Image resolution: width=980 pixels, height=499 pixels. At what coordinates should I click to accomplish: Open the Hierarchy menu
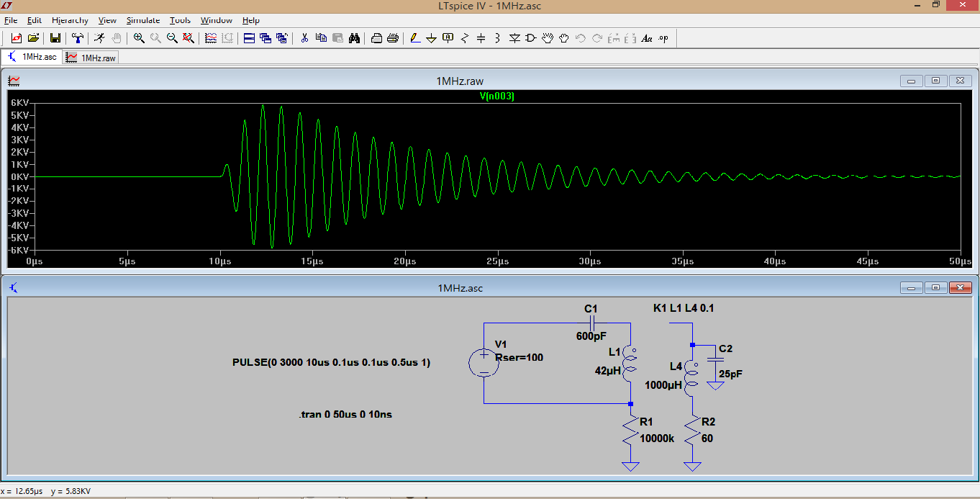[70, 20]
